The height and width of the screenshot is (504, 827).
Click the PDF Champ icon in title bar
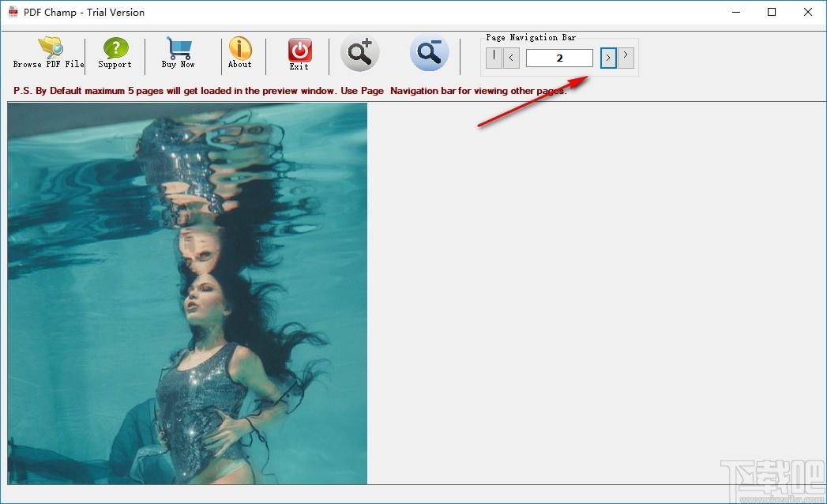13,12
